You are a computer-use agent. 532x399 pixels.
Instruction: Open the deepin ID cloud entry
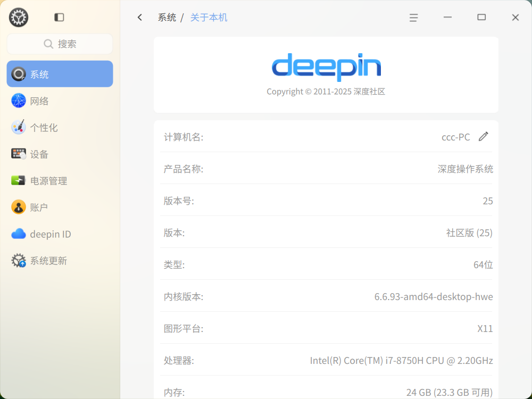[60, 234]
